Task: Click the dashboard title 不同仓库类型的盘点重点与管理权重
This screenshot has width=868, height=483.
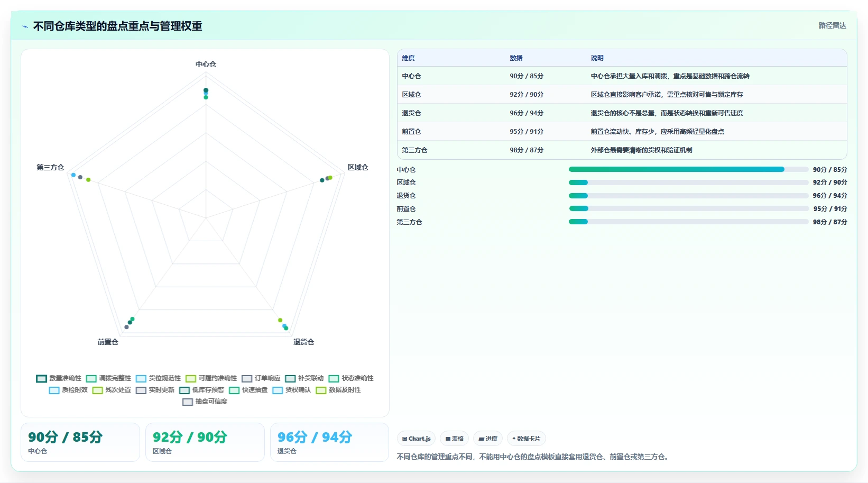Action: 117,26
